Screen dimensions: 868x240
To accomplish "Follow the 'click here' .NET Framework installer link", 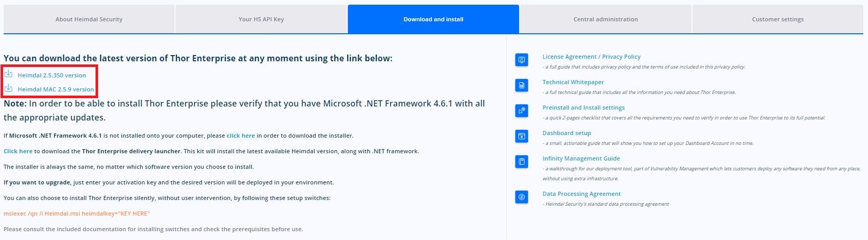I will coord(241,136).
